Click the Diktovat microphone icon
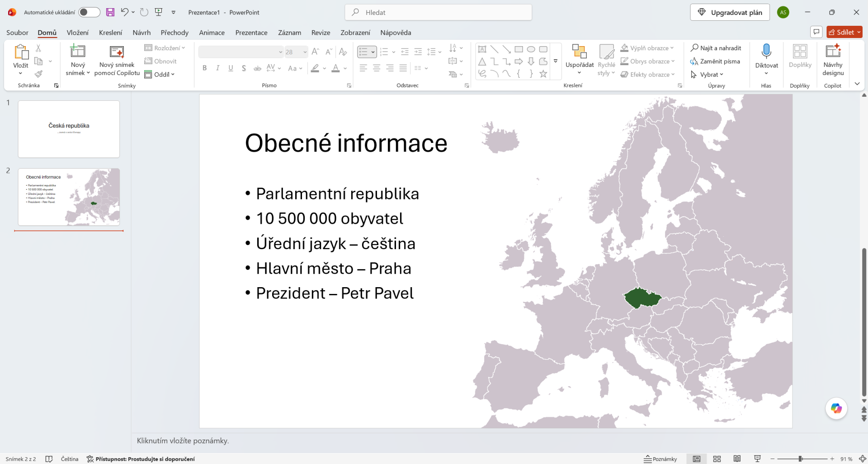Viewport: 868px width, 464px height. [x=766, y=51]
